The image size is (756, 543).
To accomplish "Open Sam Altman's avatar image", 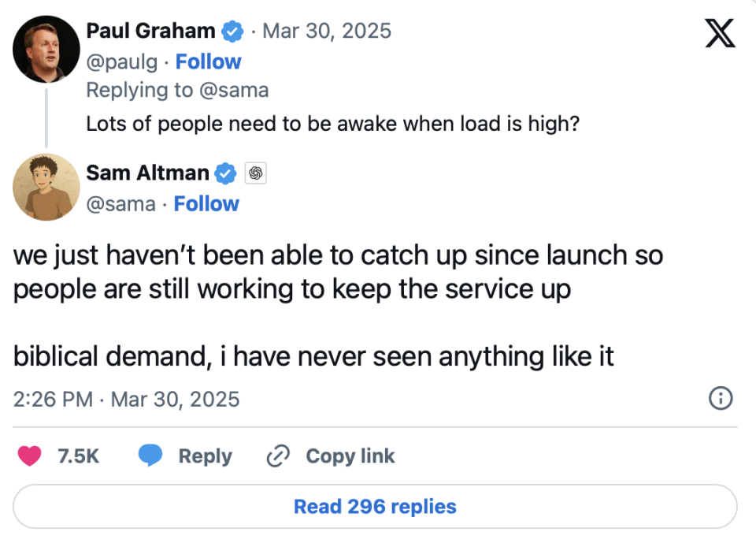I will [45, 187].
